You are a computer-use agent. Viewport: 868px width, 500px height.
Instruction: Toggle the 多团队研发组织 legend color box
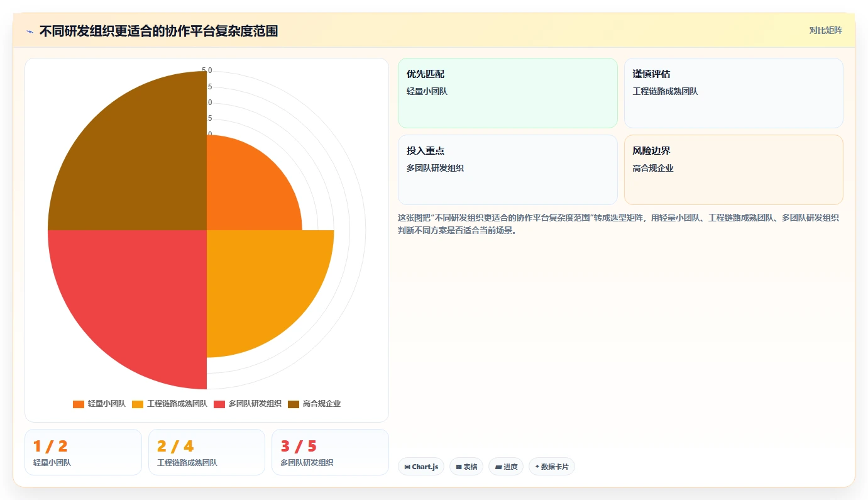[x=219, y=404]
